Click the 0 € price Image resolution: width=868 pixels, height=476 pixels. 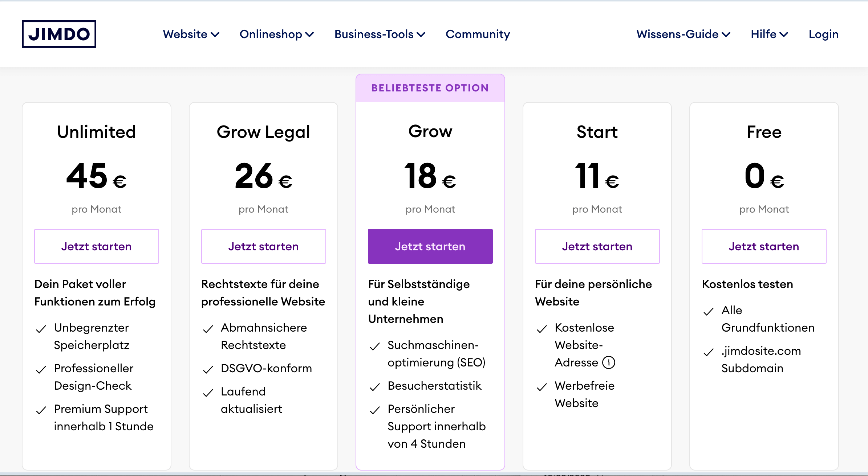(764, 176)
